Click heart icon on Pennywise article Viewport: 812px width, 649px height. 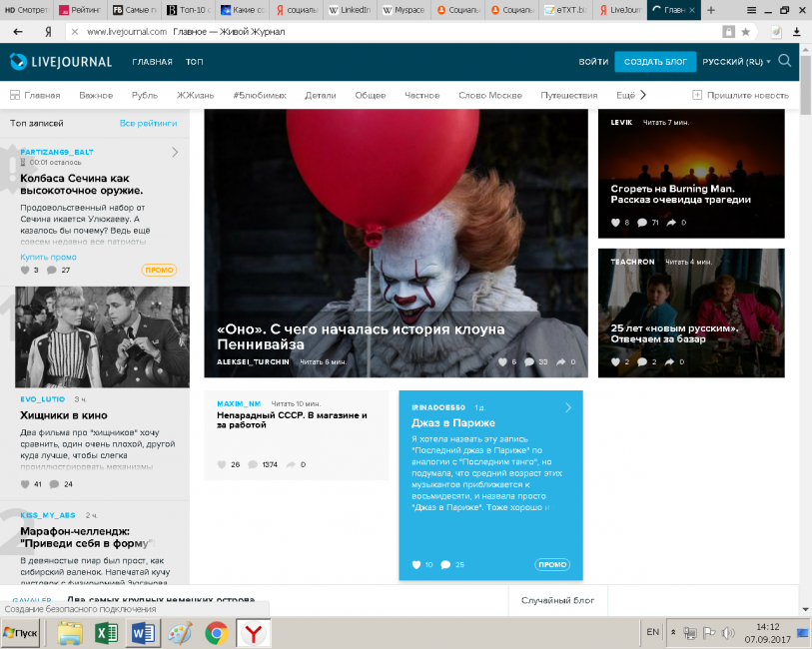pyautogui.click(x=502, y=361)
